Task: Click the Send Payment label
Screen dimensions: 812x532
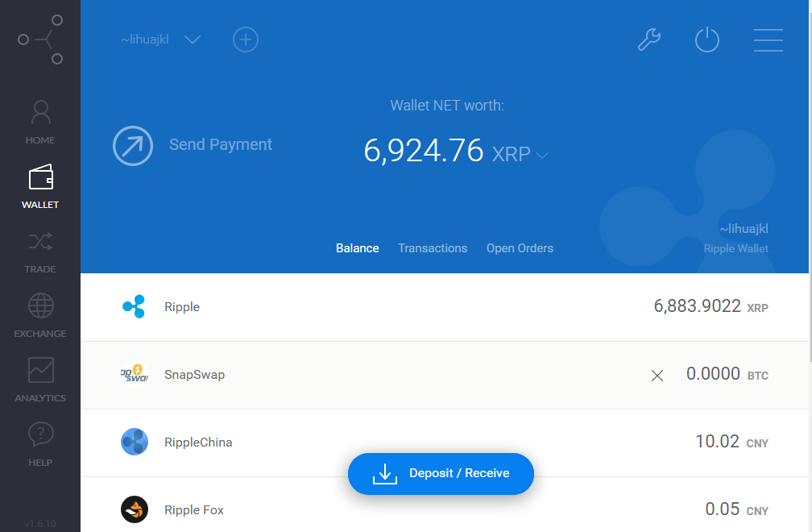Action: [x=221, y=144]
